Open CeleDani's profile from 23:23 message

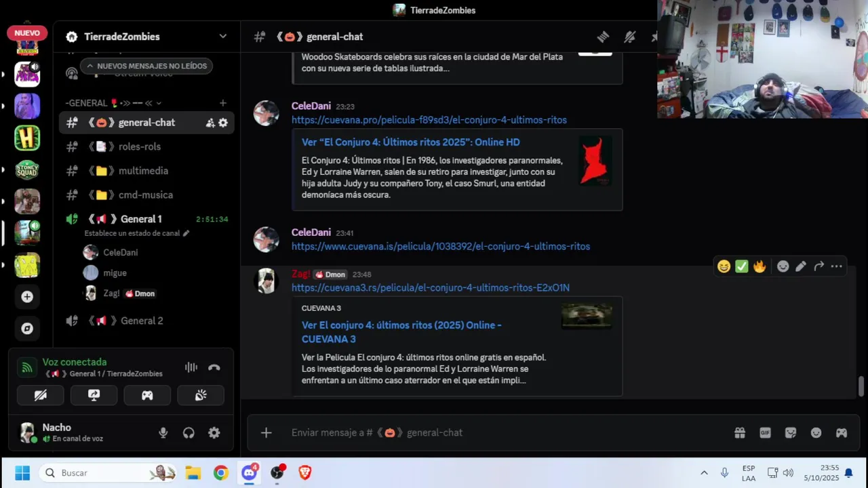[x=311, y=106]
